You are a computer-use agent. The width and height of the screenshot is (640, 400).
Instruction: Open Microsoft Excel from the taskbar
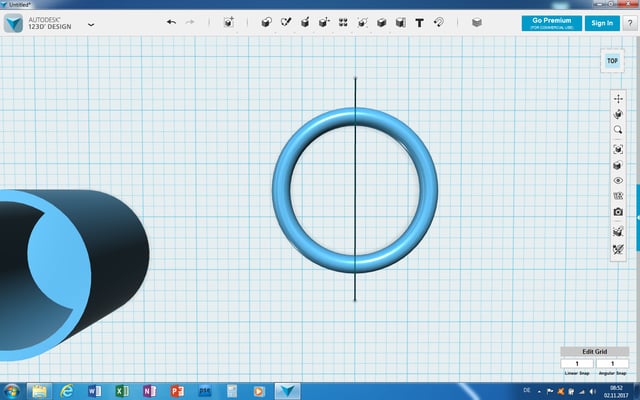click(x=122, y=391)
